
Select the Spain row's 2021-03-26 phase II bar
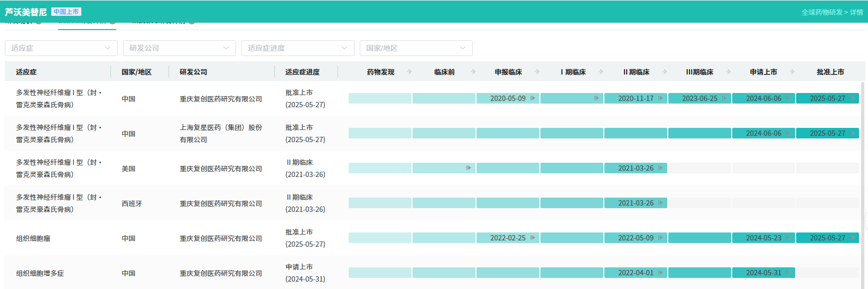pyautogui.click(x=636, y=203)
